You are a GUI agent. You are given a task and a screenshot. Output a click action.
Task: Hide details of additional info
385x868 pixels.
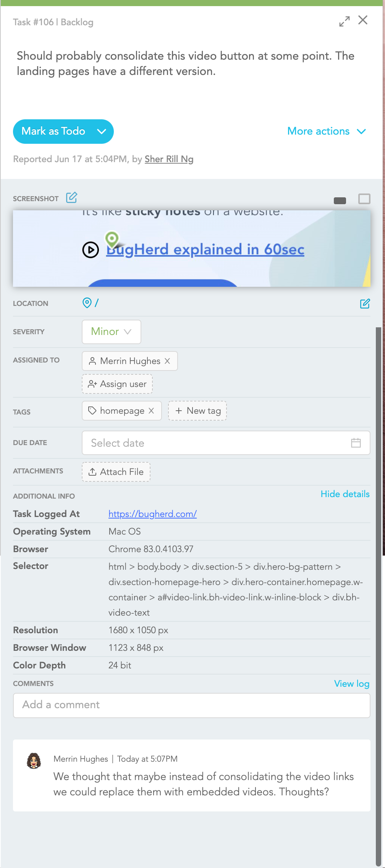click(345, 494)
